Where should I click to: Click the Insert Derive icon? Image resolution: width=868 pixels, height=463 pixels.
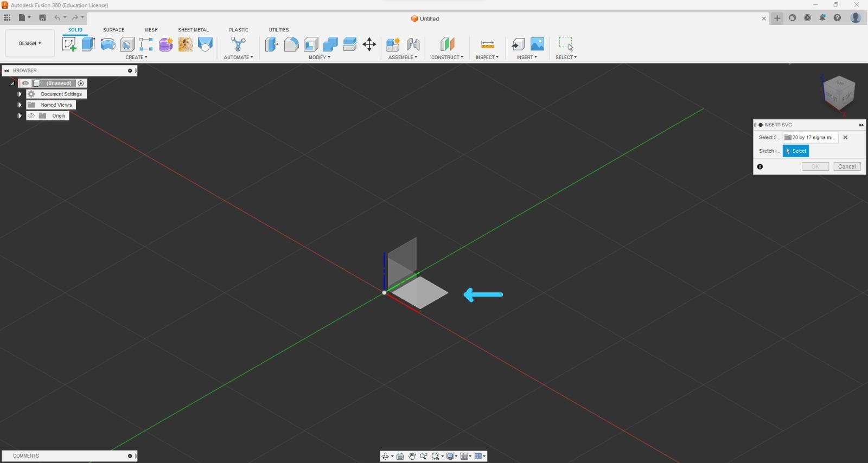[518, 44]
